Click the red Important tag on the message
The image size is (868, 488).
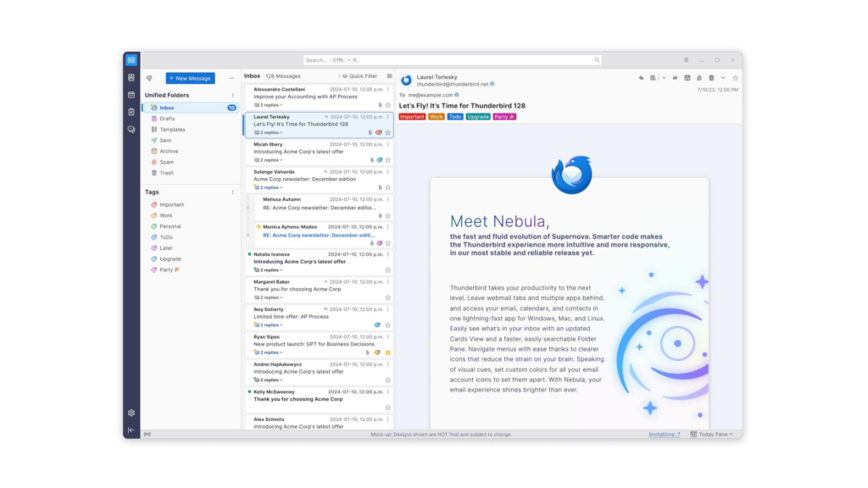tap(412, 117)
